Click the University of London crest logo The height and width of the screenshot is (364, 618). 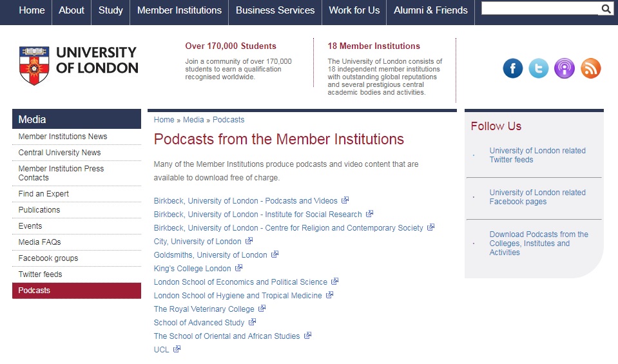pos(34,66)
